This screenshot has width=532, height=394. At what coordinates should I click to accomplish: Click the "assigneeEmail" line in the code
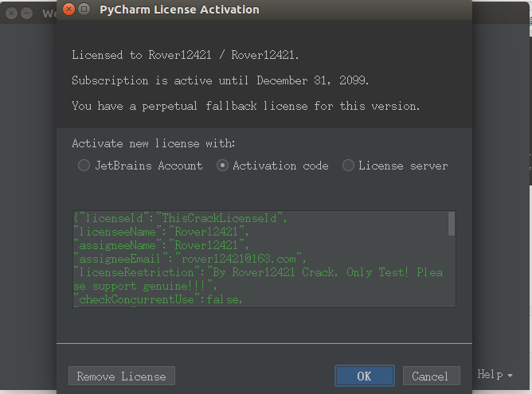(190, 259)
